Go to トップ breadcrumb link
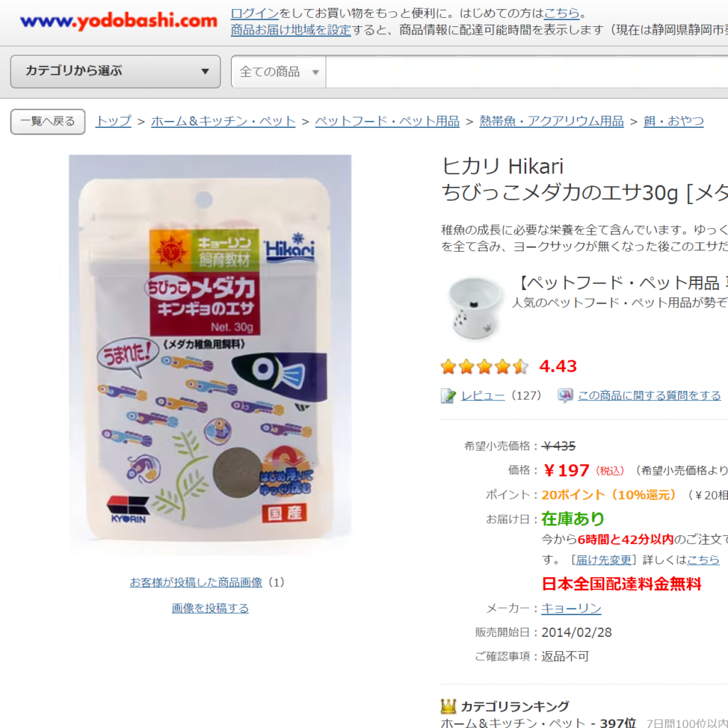728x728 pixels. [x=113, y=121]
